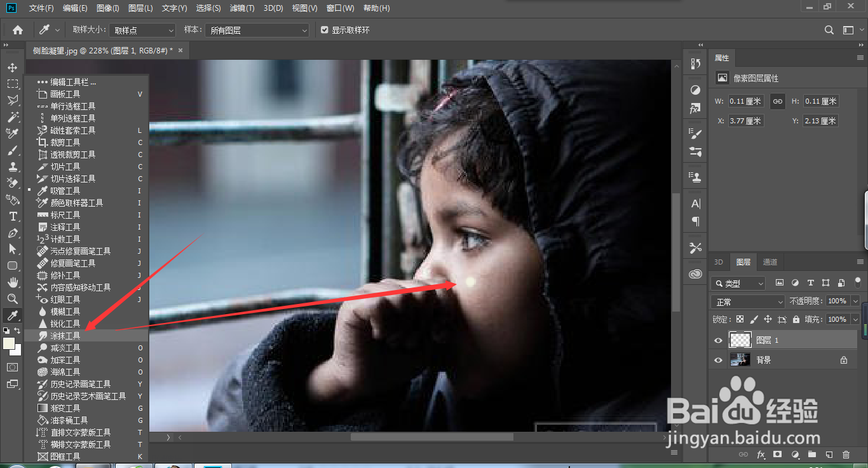Toggle the 显示取样环 checkbox
The width and height of the screenshot is (868, 468).
pos(325,30)
